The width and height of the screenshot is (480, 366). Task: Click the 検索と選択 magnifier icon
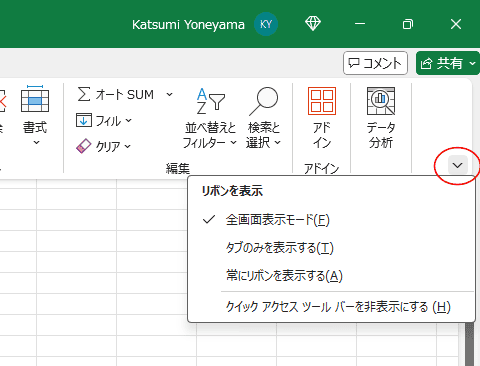[264, 101]
